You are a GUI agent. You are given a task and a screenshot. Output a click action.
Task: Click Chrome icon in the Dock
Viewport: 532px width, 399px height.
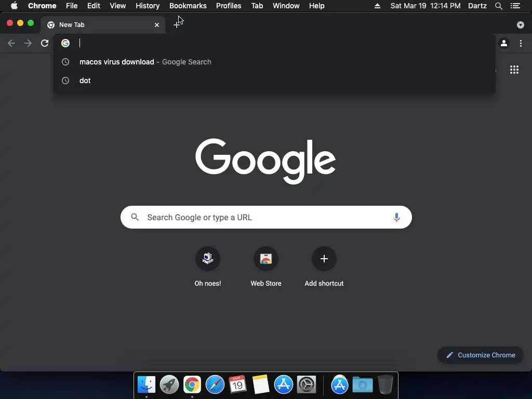[x=192, y=384]
